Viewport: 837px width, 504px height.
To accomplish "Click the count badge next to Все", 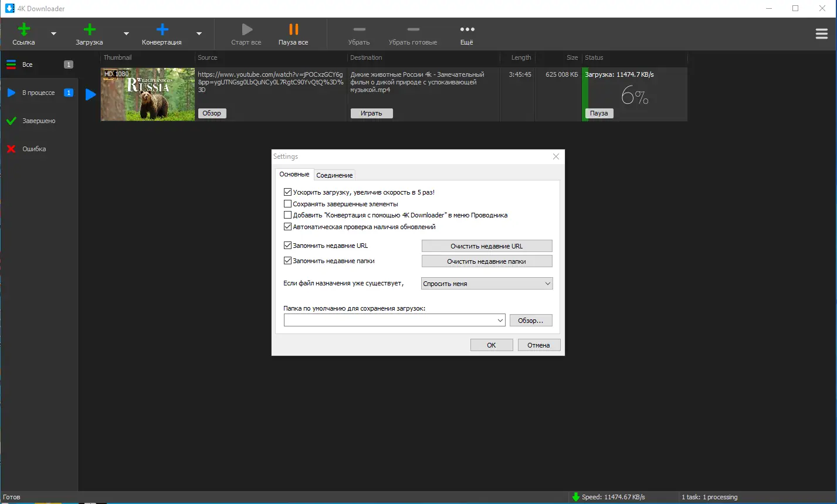I will pyautogui.click(x=69, y=64).
